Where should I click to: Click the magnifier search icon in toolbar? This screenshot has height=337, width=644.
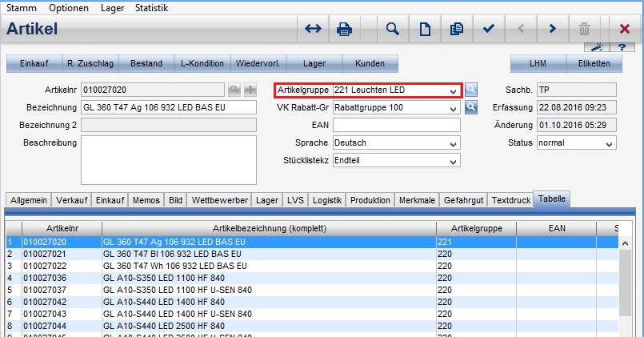click(x=392, y=29)
